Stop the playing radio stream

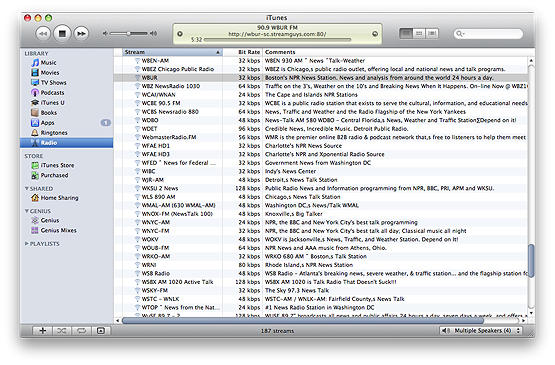62,34
